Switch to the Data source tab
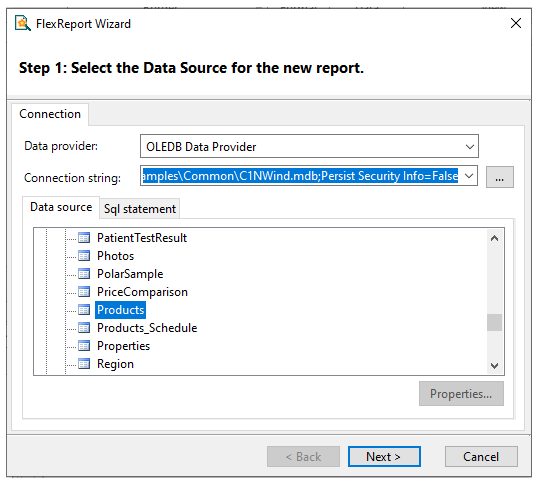Image resolution: width=539 pixels, height=482 pixels. (x=61, y=207)
